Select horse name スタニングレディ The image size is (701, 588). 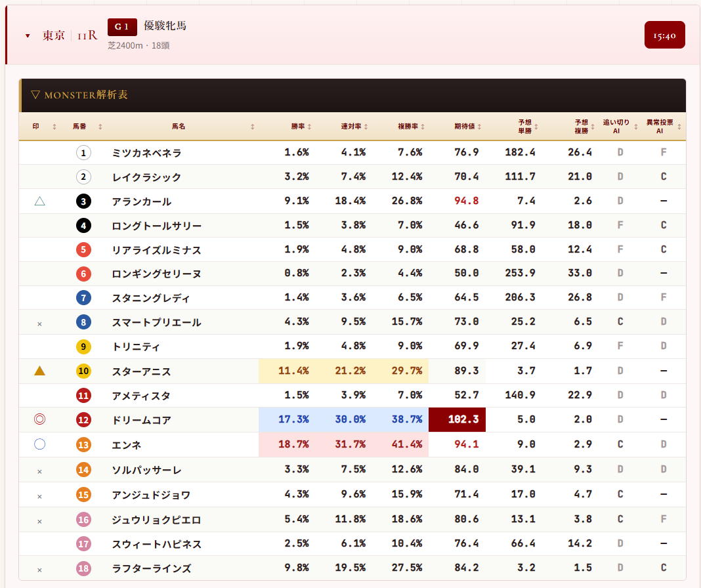pos(152,298)
